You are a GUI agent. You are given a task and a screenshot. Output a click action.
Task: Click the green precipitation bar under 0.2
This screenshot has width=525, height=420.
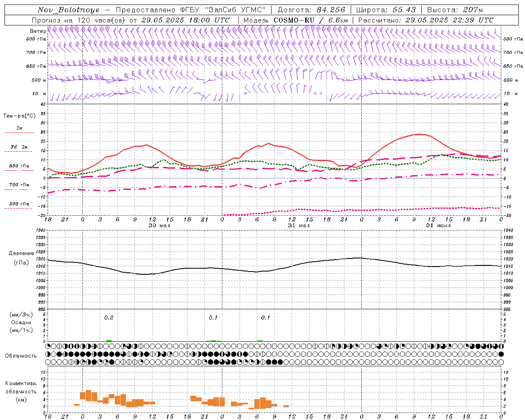(109, 340)
